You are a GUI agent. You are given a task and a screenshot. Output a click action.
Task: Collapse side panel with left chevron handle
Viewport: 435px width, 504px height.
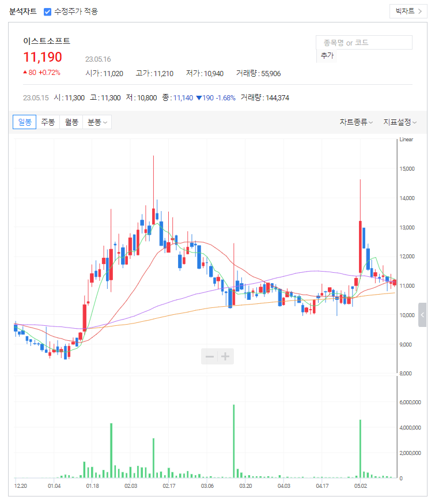[x=422, y=315]
